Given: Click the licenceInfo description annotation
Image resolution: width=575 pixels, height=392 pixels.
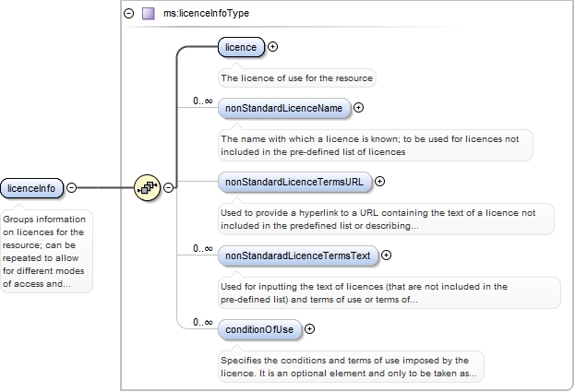Looking at the screenshot, I should coord(45,252).
